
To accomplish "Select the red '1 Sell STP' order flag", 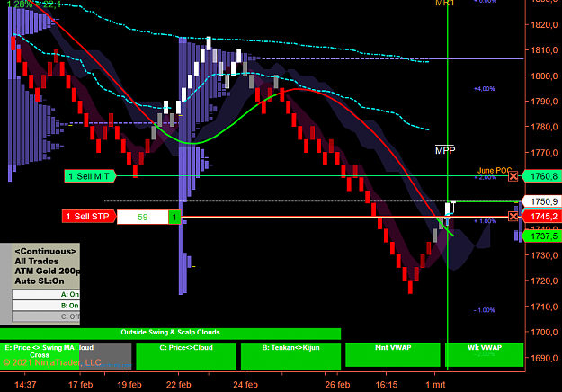I will (89, 217).
